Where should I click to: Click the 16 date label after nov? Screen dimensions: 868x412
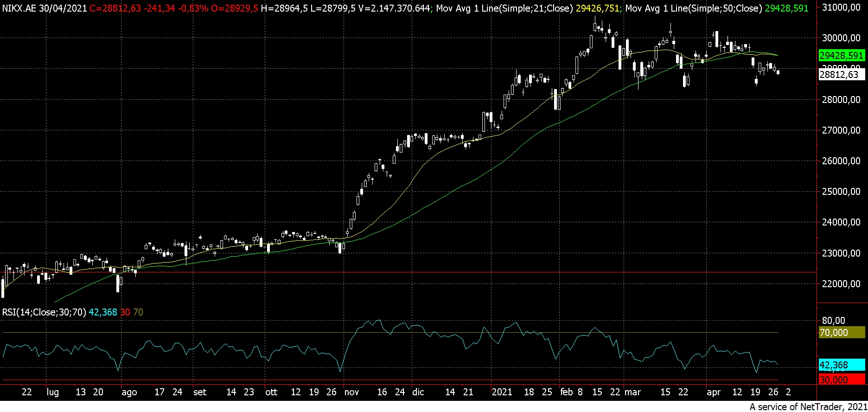(x=382, y=392)
